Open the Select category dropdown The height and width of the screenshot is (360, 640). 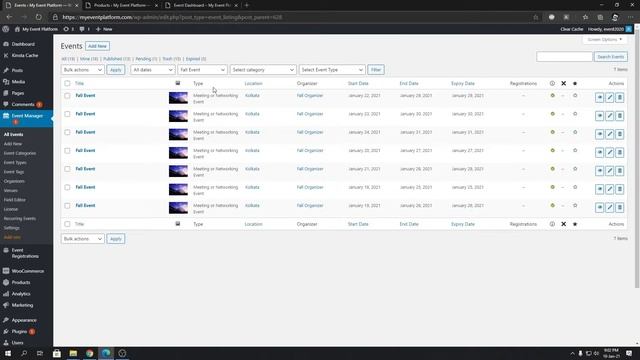pyautogui.click(x=263, y=70)
